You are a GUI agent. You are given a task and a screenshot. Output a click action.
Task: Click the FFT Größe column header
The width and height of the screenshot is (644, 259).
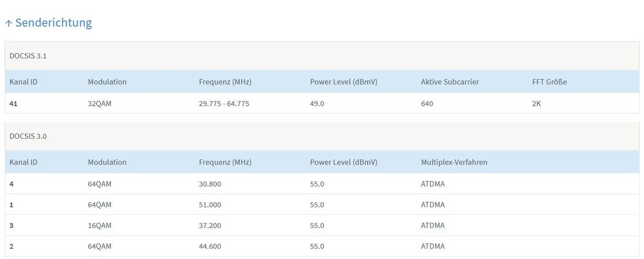[x=549, y=81]
